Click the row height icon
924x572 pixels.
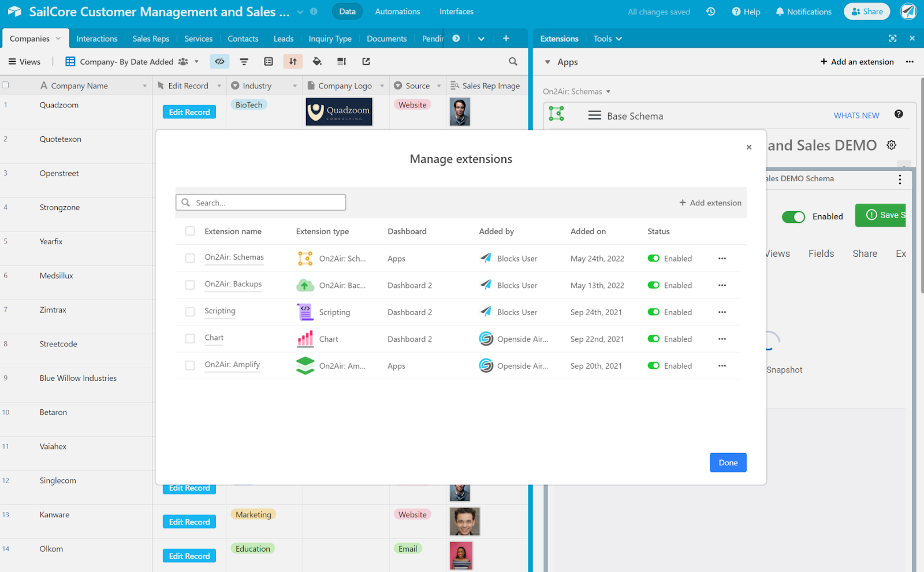341,62
